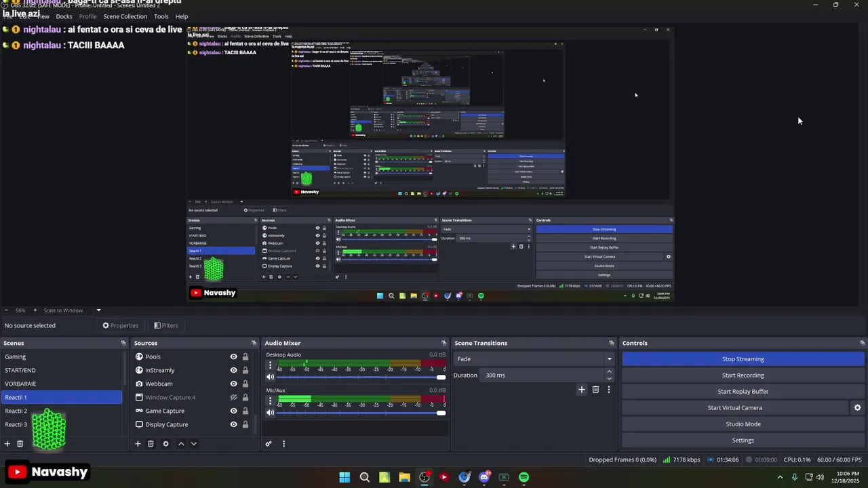Remove selected scene with trash icon

(20, 444)
